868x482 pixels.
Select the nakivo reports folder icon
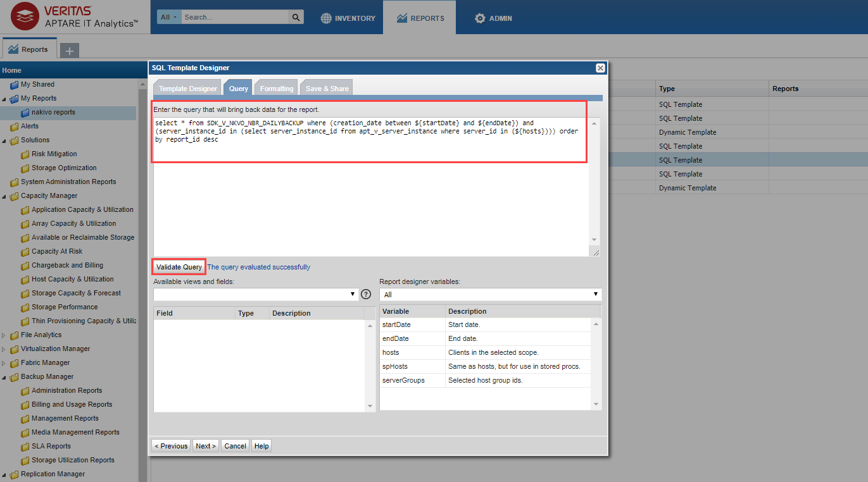25,113
